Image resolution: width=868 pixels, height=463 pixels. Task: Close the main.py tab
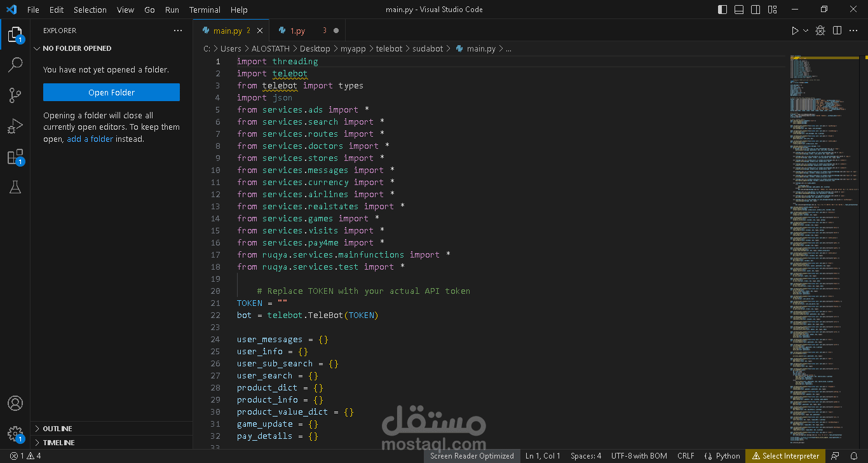tap(260, 31)
